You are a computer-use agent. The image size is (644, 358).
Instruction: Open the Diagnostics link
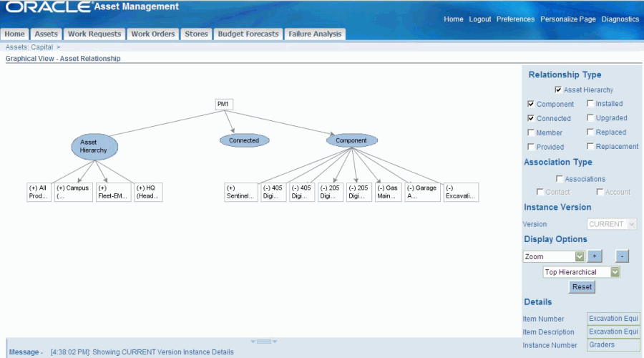pos(620,19)
